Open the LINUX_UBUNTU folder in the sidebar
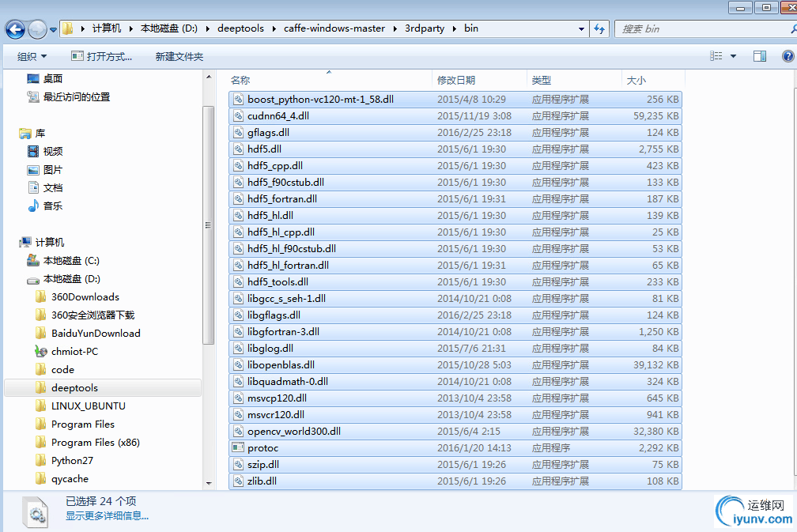Viewport: 797px width, 532px height. [89, 406]
